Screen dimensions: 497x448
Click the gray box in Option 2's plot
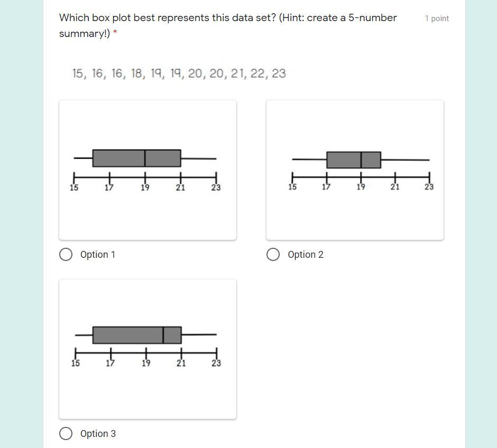click(353, 160)
